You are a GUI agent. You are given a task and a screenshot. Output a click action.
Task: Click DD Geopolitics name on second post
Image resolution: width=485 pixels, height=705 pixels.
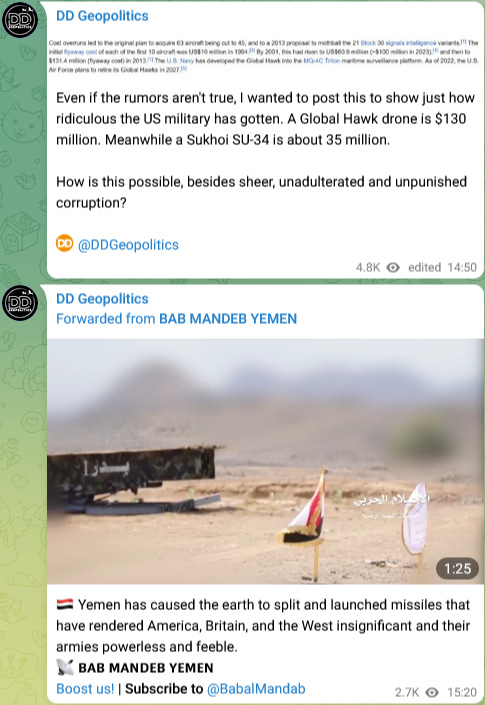(x=102, y=299)
